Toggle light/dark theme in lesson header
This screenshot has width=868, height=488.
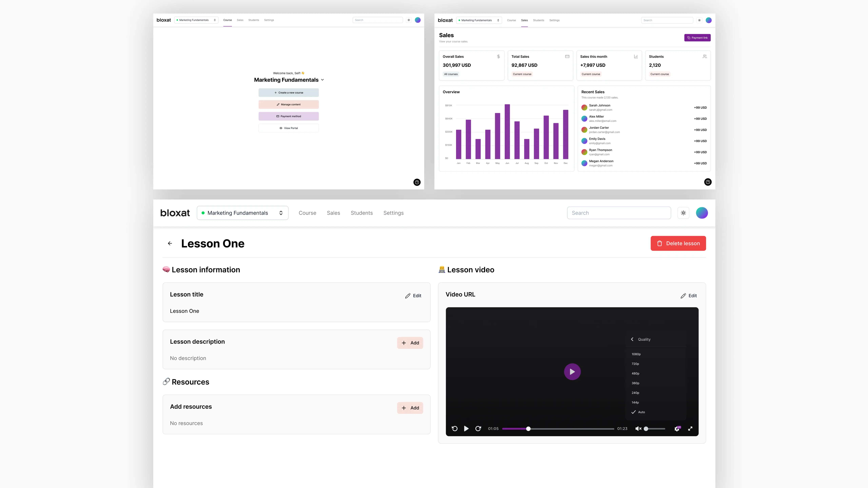[683, 213]
